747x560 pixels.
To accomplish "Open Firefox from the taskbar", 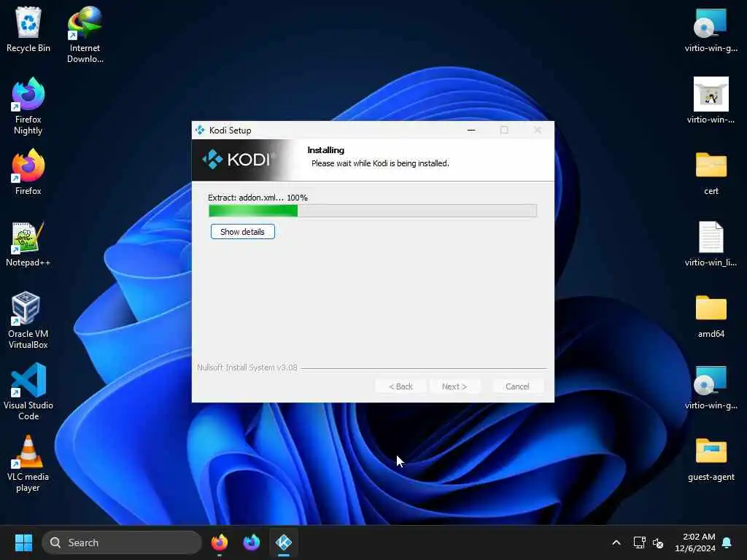I will click(x=219, y=542).
